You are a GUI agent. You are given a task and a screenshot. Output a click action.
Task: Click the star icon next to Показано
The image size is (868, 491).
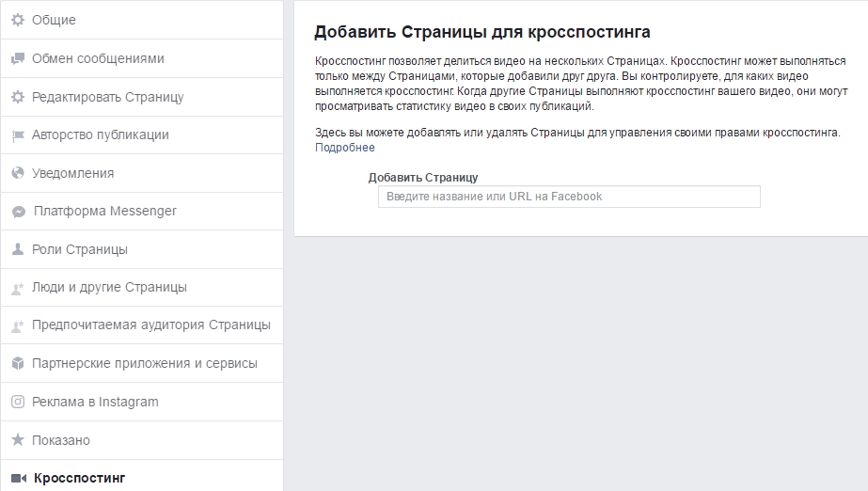pyautogui.click(x=17, y=440)
